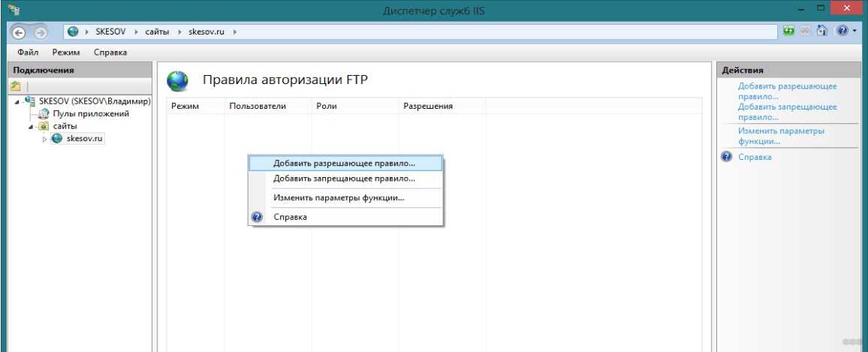Select Пулы приложений in the connections tree

coord(90,114)
